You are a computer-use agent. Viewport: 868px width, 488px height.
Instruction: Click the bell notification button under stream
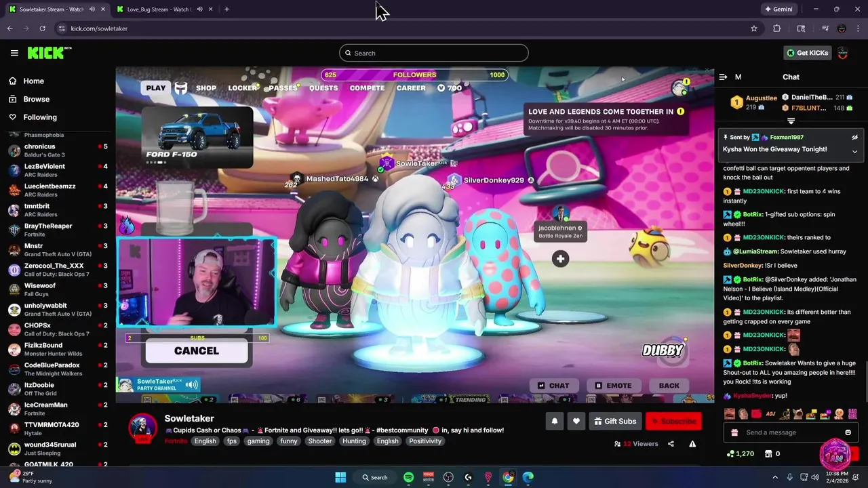[x=554, y=421]
